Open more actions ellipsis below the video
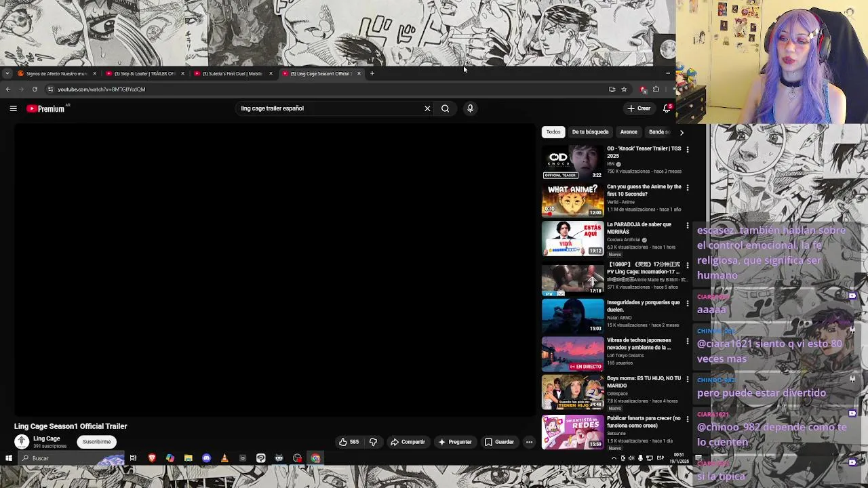Viewport: 868px width, 488px height. pyautogui.click(x=529, y=442)
